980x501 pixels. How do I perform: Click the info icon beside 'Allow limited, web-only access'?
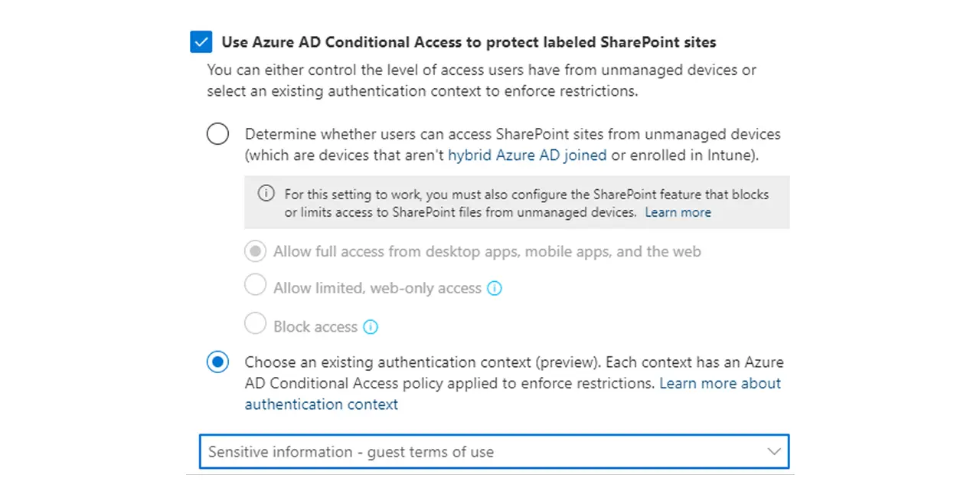tap(495, 288)
